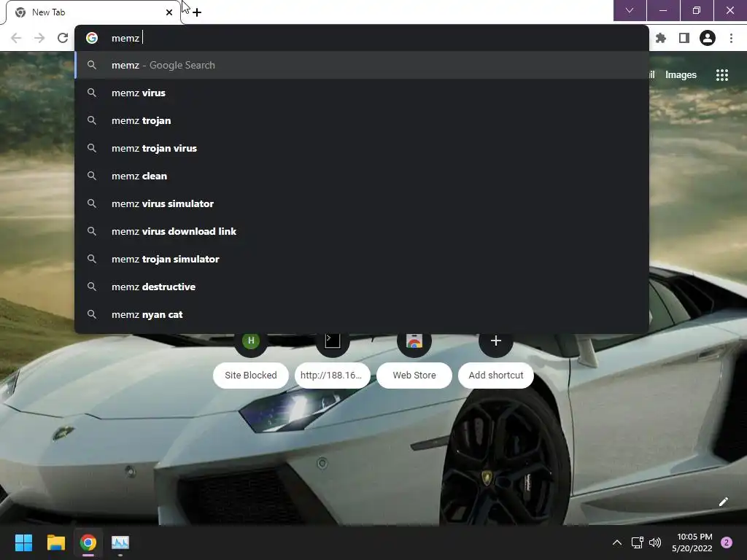Image resolution: width=747 pixels, height=560 pixels.
Task: Click the Google icon in address bar
Action: [x=92, y=38]
